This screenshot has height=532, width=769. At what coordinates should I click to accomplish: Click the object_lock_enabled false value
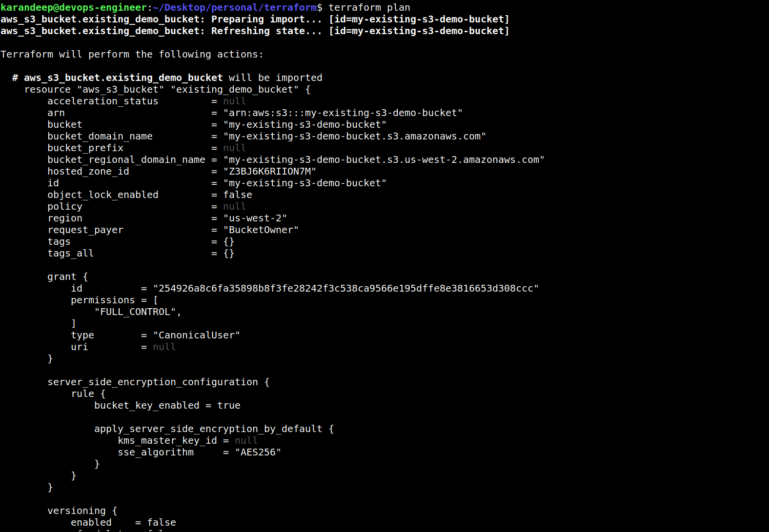pyautogui.click(x=238, y=195)
